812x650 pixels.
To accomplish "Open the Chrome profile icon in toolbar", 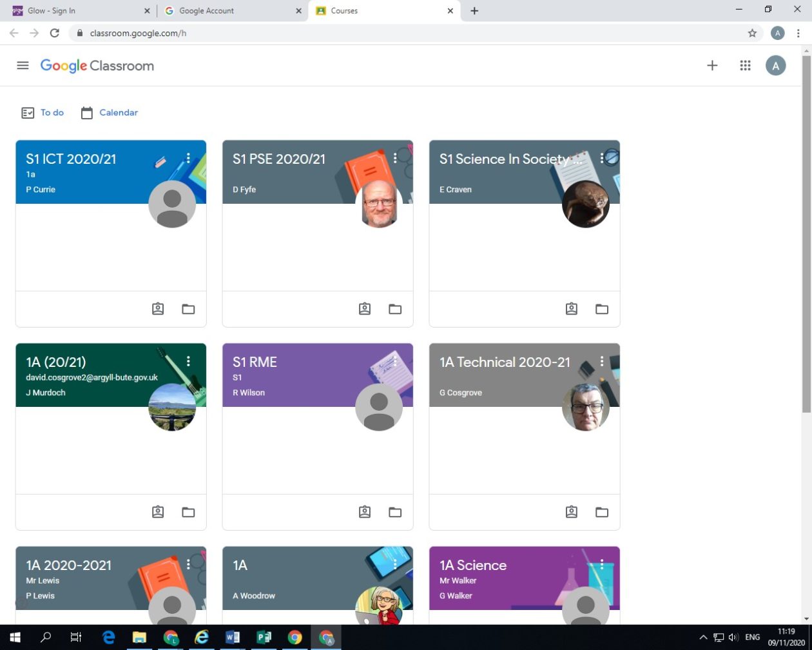I will (778, 33).
